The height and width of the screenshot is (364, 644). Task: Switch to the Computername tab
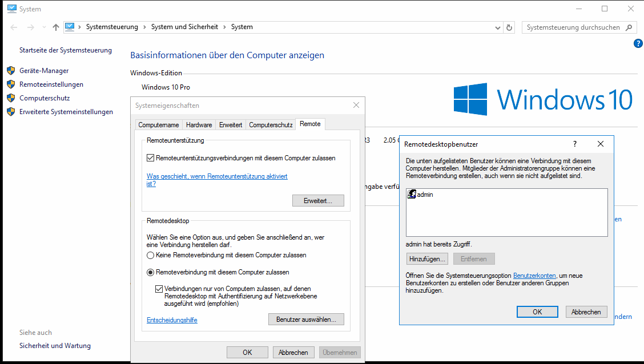159,125
